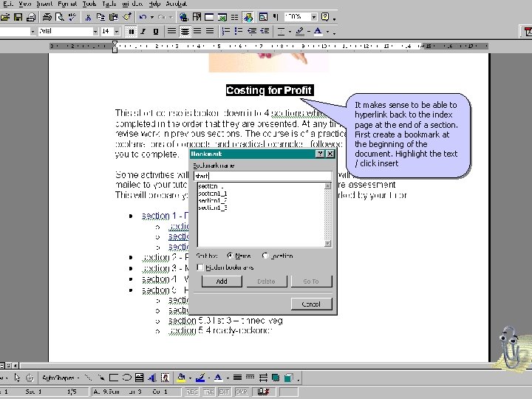Decrease the paragraph indent

252,31
